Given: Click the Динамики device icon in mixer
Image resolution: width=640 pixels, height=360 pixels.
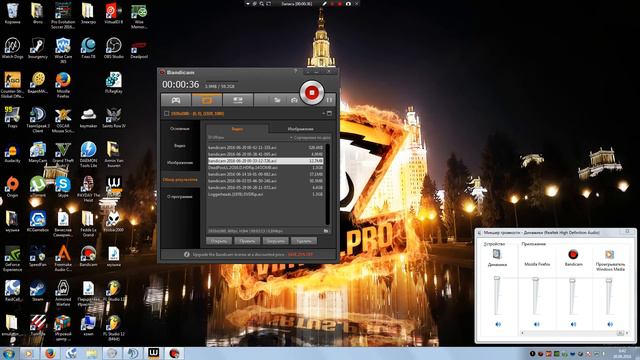Looking at the screenshot, I should [x=497, y=254].
